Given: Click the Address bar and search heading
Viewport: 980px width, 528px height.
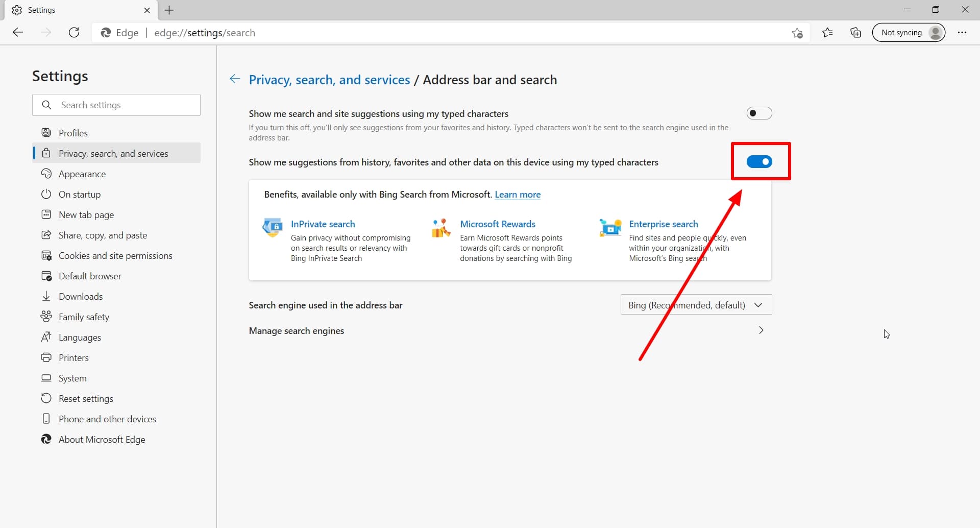Looking at the screenshot, I should (490, 80).
